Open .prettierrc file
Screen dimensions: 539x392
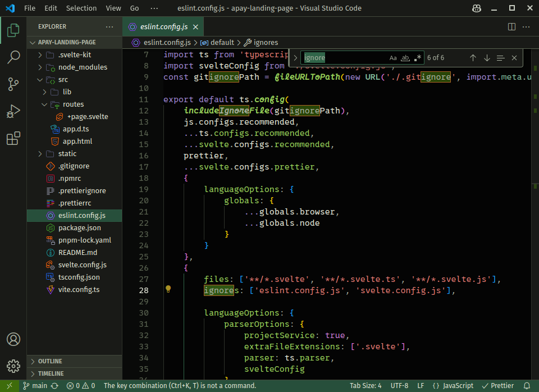(x=75, y=203)
